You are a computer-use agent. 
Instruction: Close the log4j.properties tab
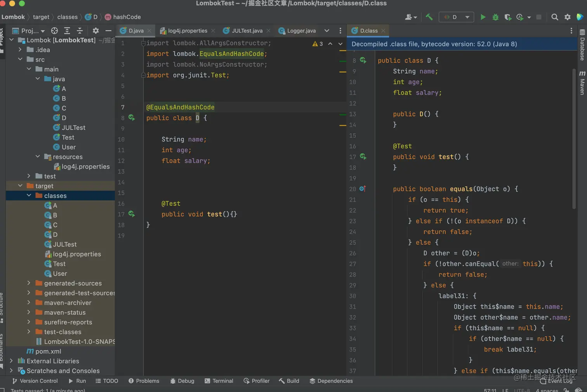(213, 31)
